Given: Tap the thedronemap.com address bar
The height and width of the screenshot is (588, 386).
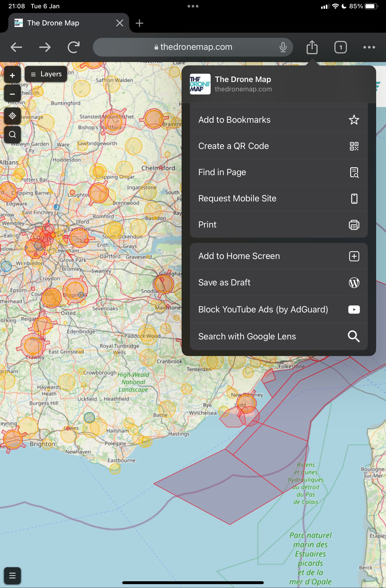Looking at the screenshot, I should (193, 47).
